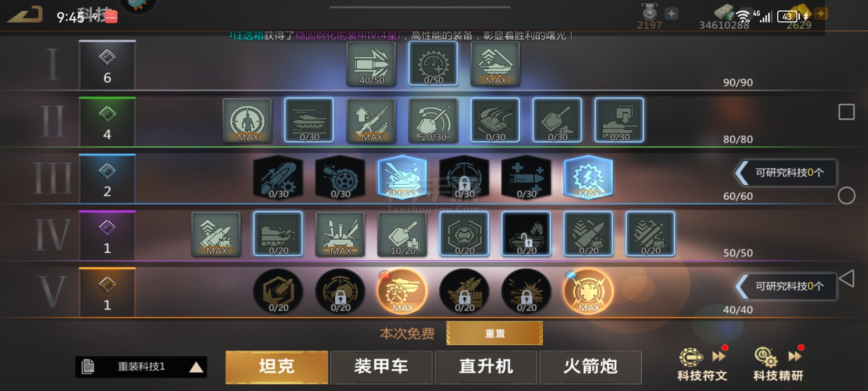868x391 pixels.
Task: Tap the Android square recent-apps button
Action: coord(846,112)
